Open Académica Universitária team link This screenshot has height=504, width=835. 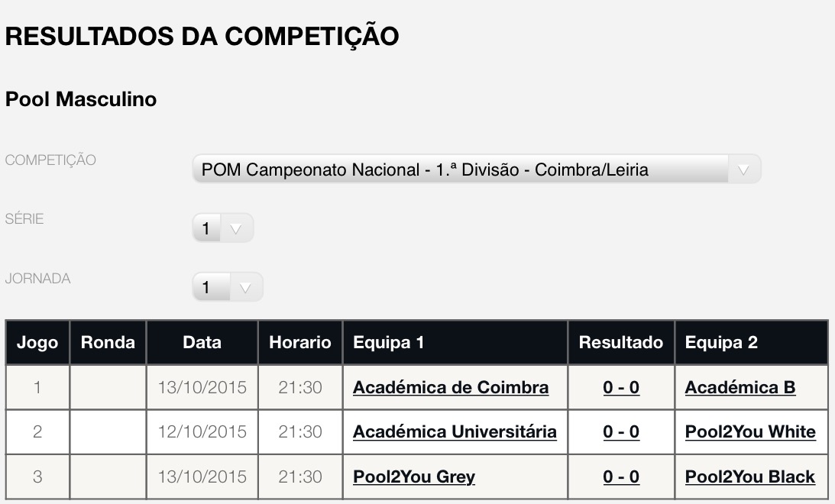pyautogui.click(x=455, y=431)
